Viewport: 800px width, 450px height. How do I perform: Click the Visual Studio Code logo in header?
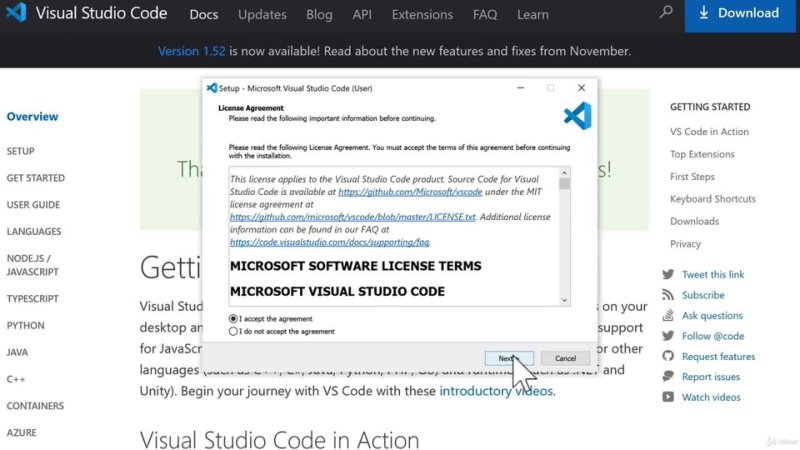pyautogui.click(x=16, y=12)
